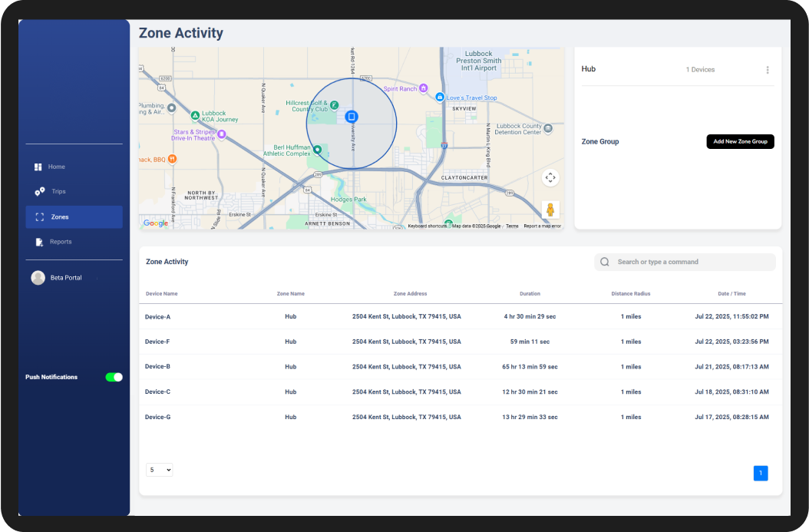Select the Device-F row name
This screenshot has height=532, width=809.
point(157,342)
